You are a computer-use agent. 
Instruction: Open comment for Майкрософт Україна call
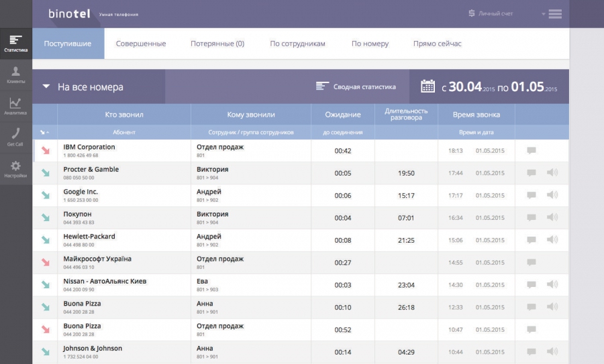click(x=532, y=262)
